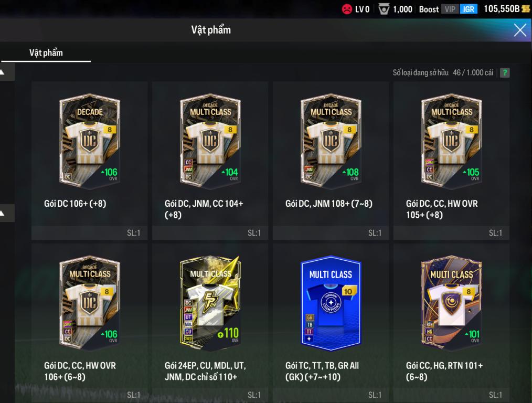Toggle the VIP boost badge
This screenshot has width=532, height=403.
click(x=450, y=9)
